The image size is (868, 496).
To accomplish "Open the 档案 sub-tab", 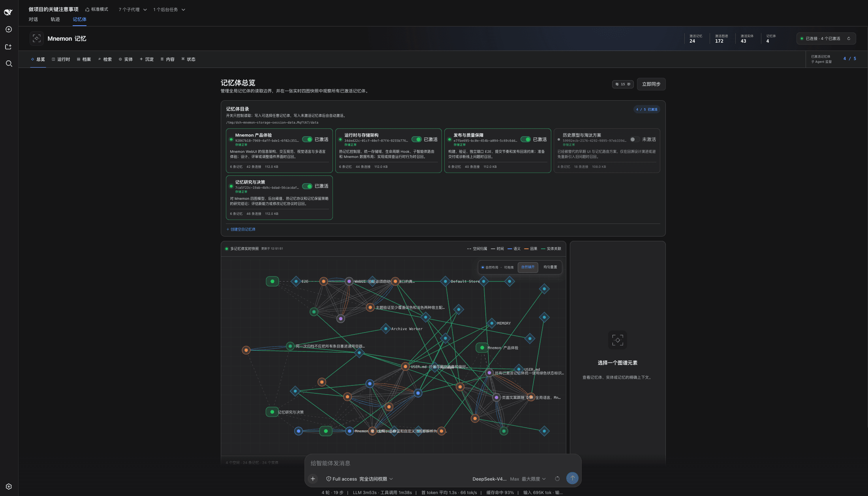I will [x=84, y=59].
